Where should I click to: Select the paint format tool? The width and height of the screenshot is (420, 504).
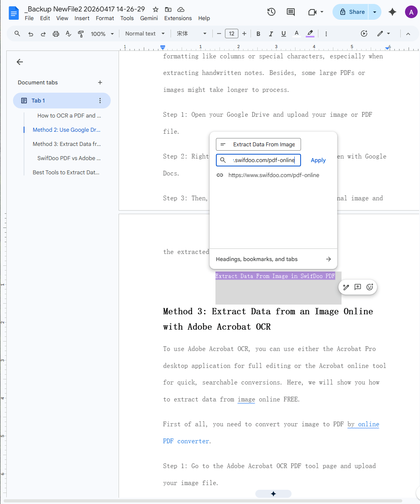(81, 34)
